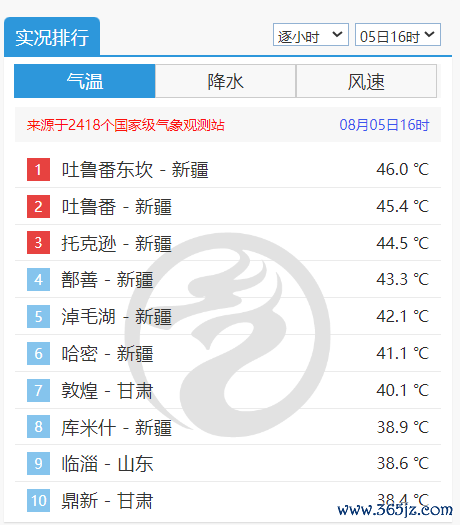Image resolution: width=460 pixels, height=525 pixels.
Task: Click the 45.4 ℃ temperature value
Action: pyautogui.click(x=402, y=206)
